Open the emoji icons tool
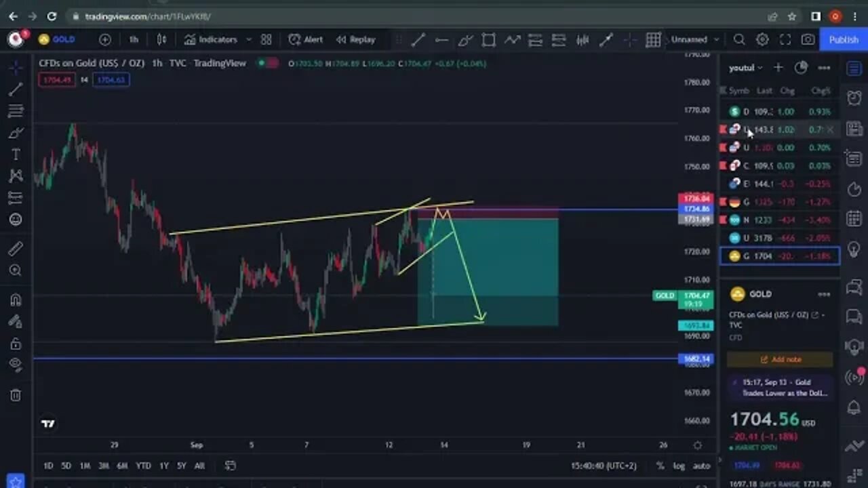 16,219
